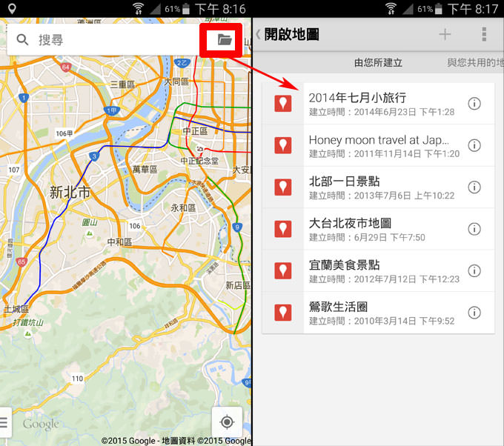Tap 打鐵坑山 peak marker on map
Screen dimensions: 504x446
click(28, 334)
